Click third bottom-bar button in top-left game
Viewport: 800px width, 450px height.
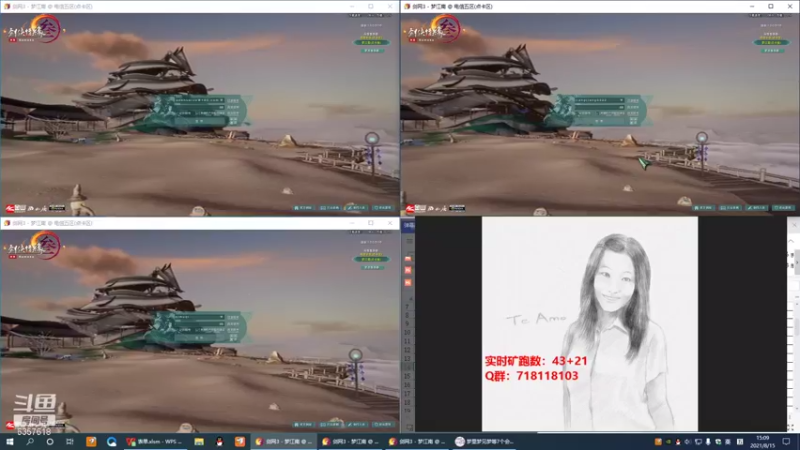point(356,208)
